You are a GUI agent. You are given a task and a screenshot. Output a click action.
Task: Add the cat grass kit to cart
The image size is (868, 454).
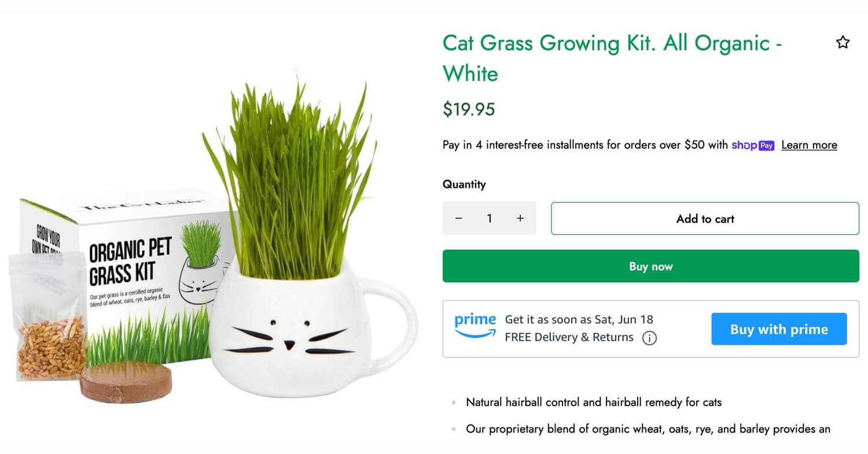pyautogui.click(x=705, y=219)
